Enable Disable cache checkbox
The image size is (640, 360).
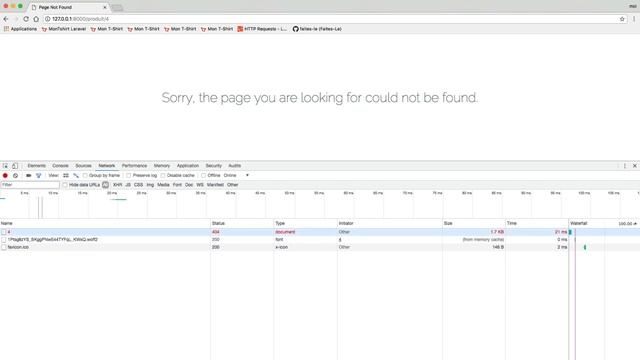(x=163, y=176)
